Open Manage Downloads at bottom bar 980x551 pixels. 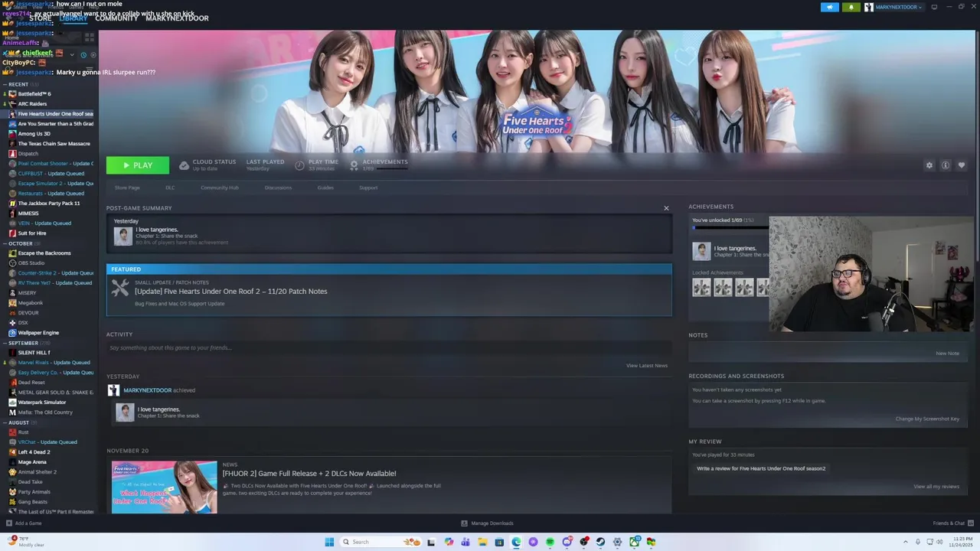pos(487,523)
